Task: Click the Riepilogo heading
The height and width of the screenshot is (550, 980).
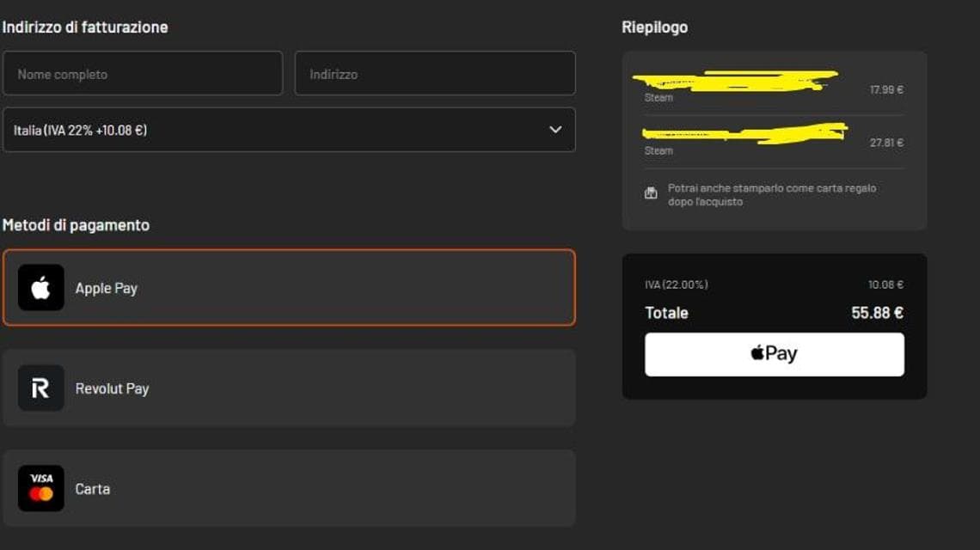Action: [654, 27]
